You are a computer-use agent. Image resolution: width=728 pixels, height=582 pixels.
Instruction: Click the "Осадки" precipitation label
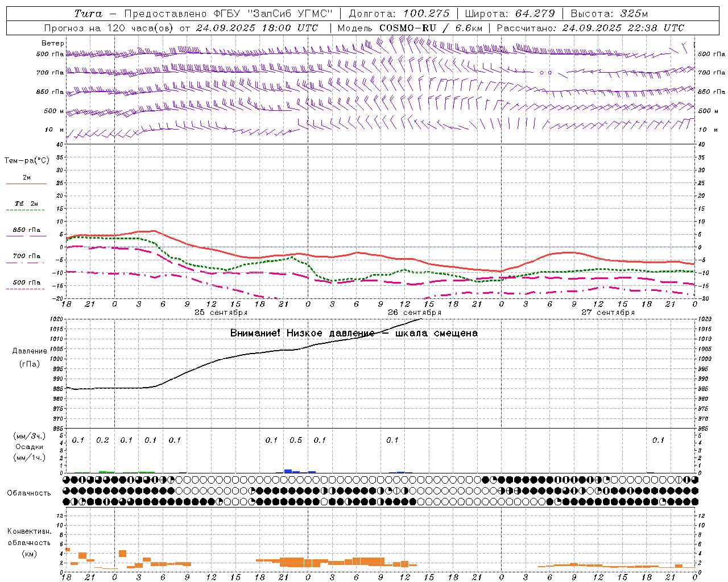coord(29,447)
